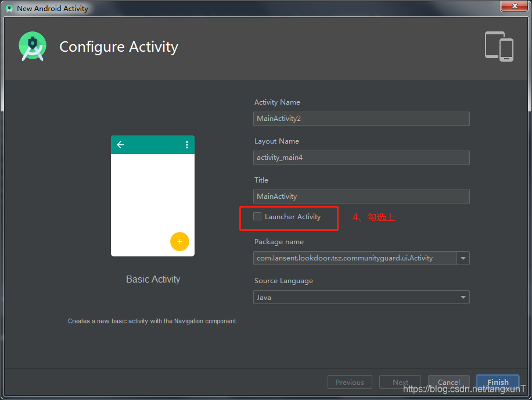This screenshot has width=532, height=400.
Task: Open the Source Language dropdown
Action: [361, 297]
